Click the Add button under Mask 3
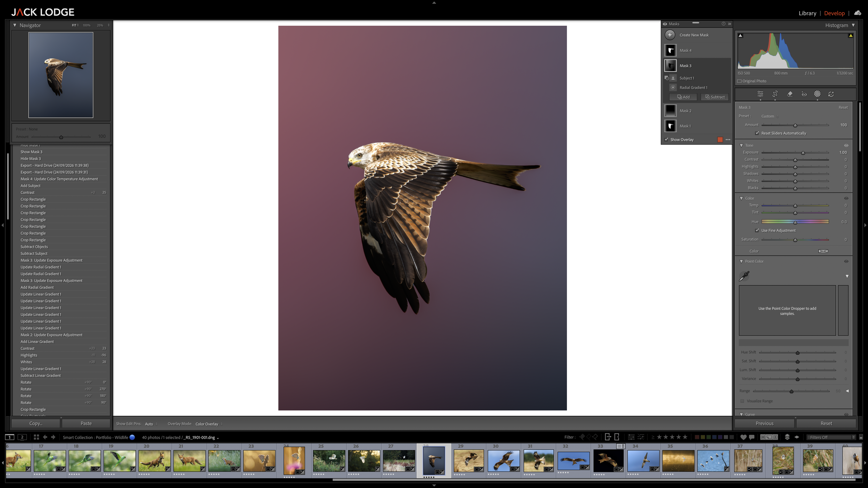Viewport: 868px width, 488px height. click(683, 97)
